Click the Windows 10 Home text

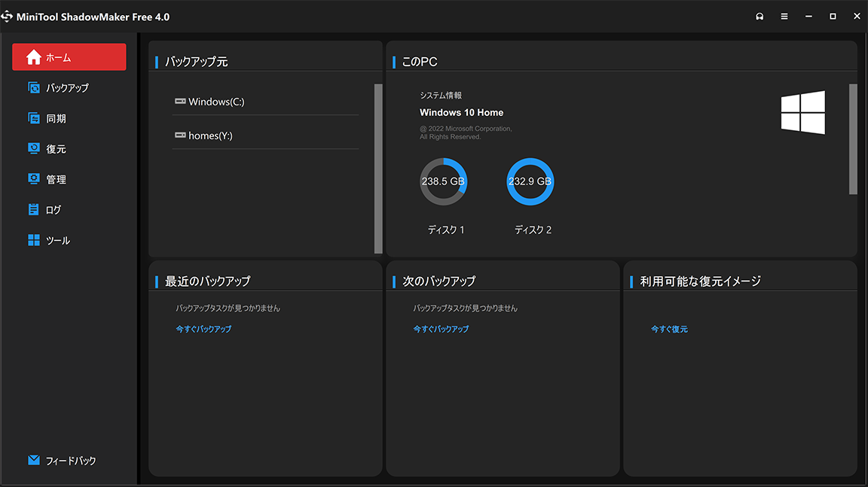[462, 113]
